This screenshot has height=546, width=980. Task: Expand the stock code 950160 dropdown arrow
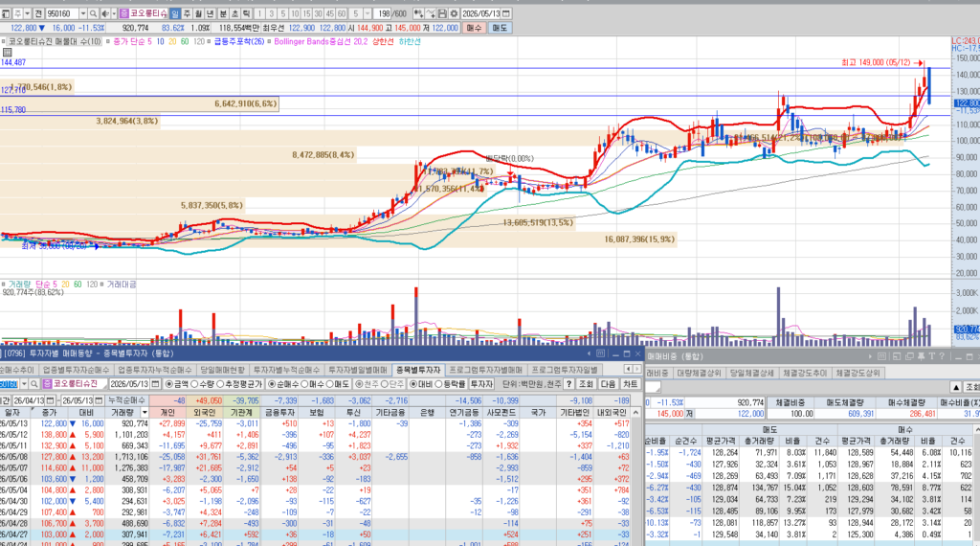tap(83, 13)
